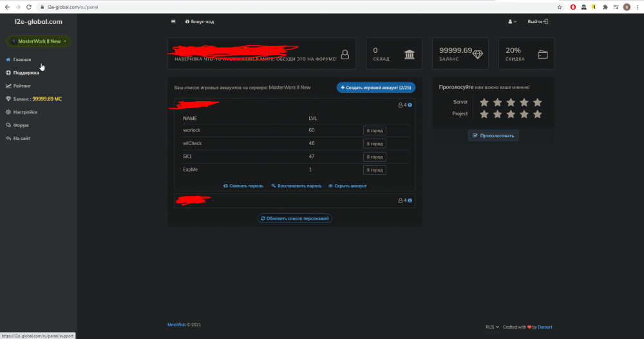Open Настройки in the sidebar
This screenshot has height=339, width=644.
(24, 112)
